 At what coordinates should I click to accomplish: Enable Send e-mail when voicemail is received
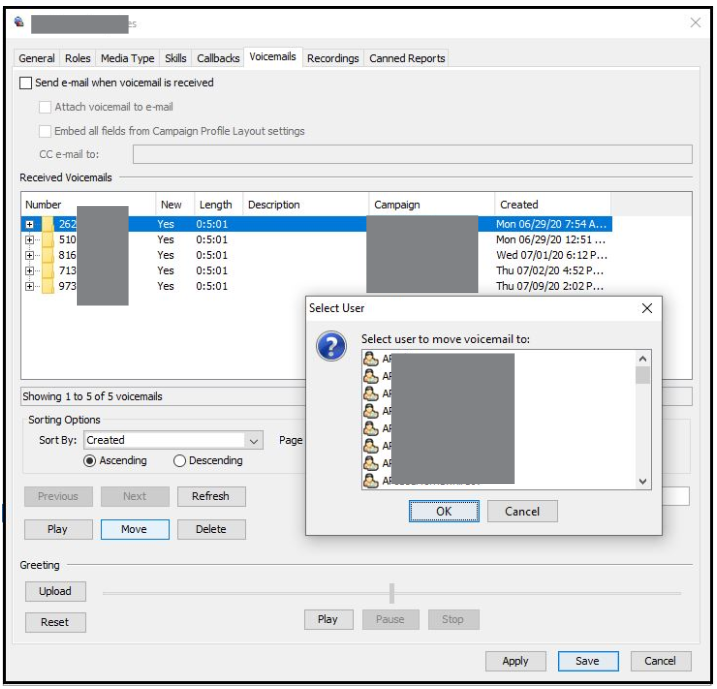[x=26, y=83]
